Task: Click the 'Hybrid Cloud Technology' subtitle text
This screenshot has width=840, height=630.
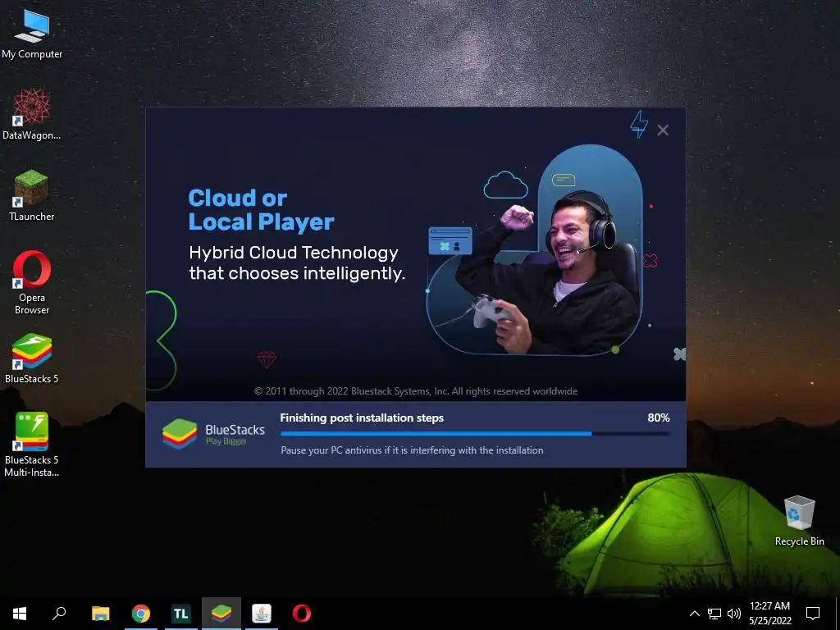Action: [297, 262]
